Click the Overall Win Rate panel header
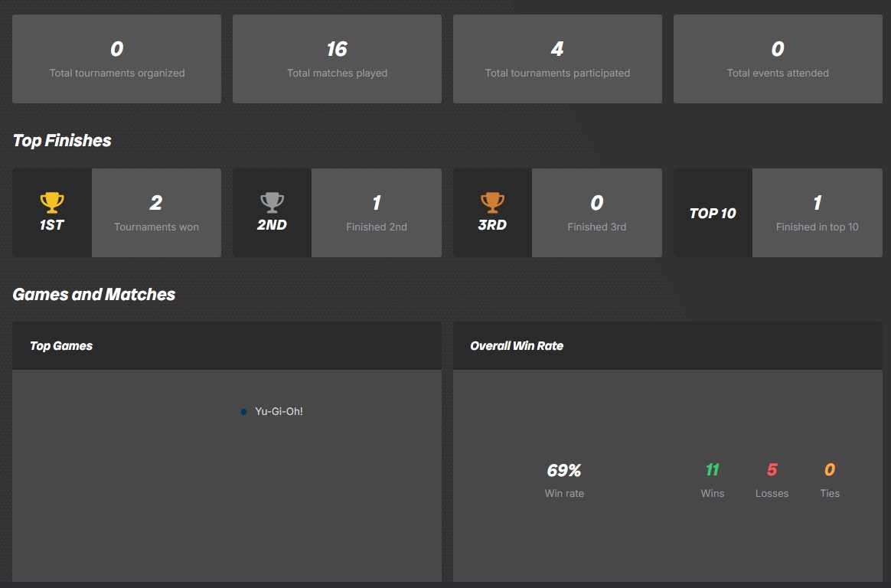 pos(667,346)
